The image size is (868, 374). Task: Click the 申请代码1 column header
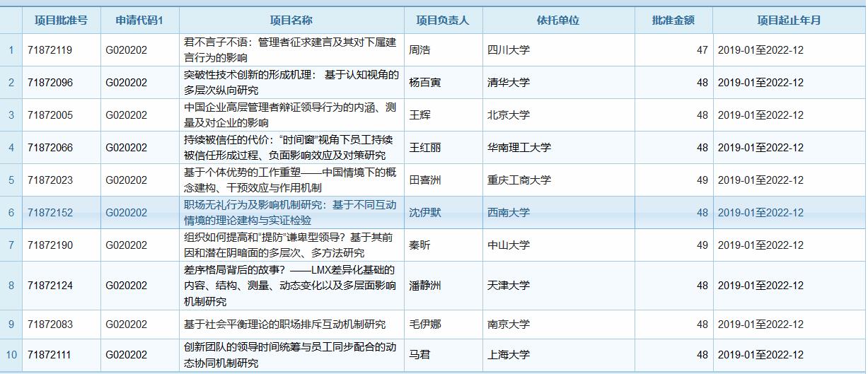(139, 21)
